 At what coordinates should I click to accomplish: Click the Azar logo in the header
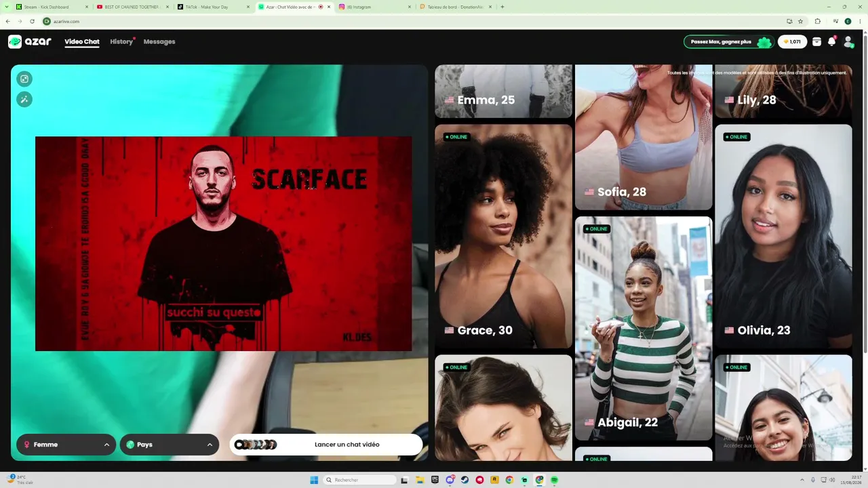click(30, 42)
